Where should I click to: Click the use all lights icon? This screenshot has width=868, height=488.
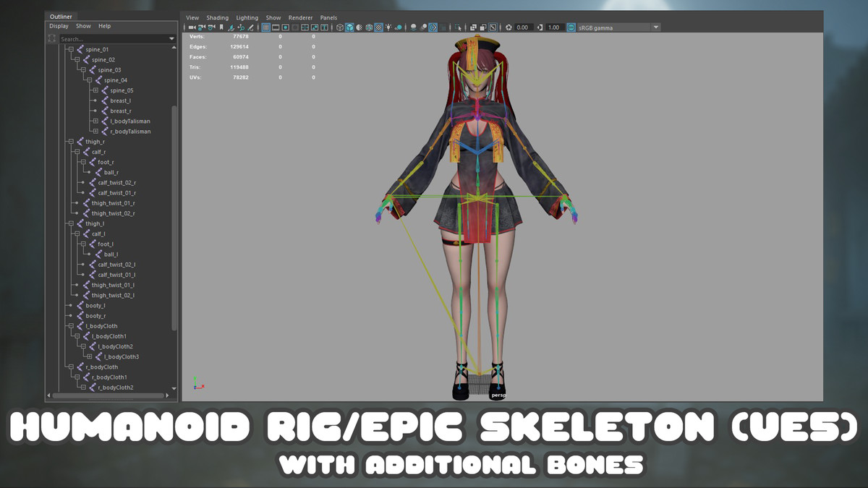click(388, 27)
